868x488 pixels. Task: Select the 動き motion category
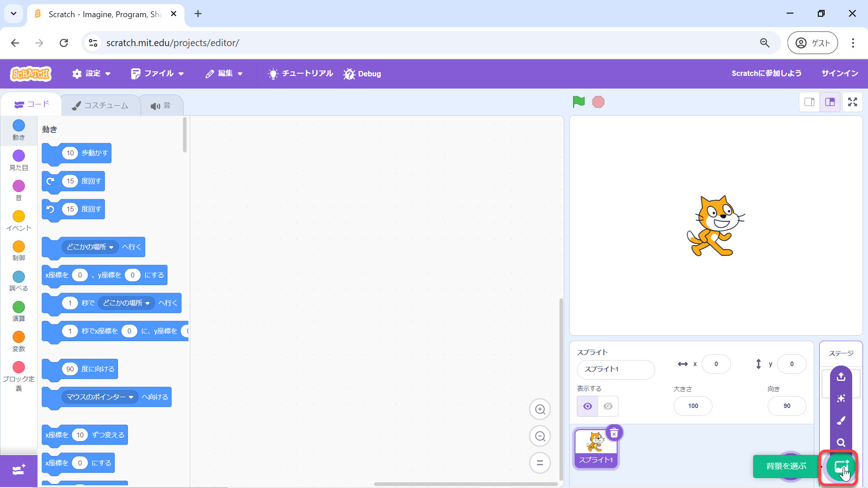click(19, 130)
